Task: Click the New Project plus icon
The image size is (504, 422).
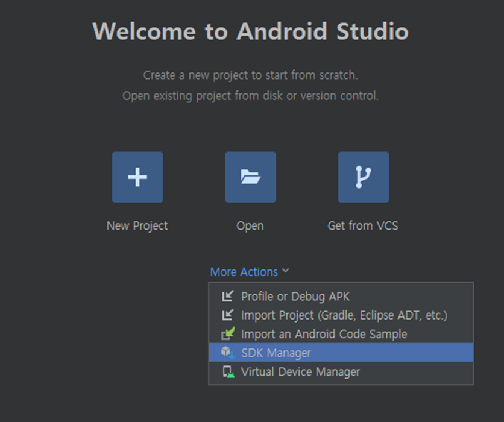Action: coord(137,177)
